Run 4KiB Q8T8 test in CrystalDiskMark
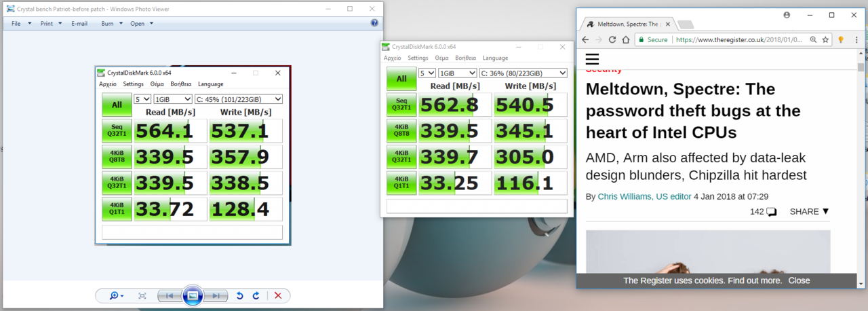 tap(401, 130)
